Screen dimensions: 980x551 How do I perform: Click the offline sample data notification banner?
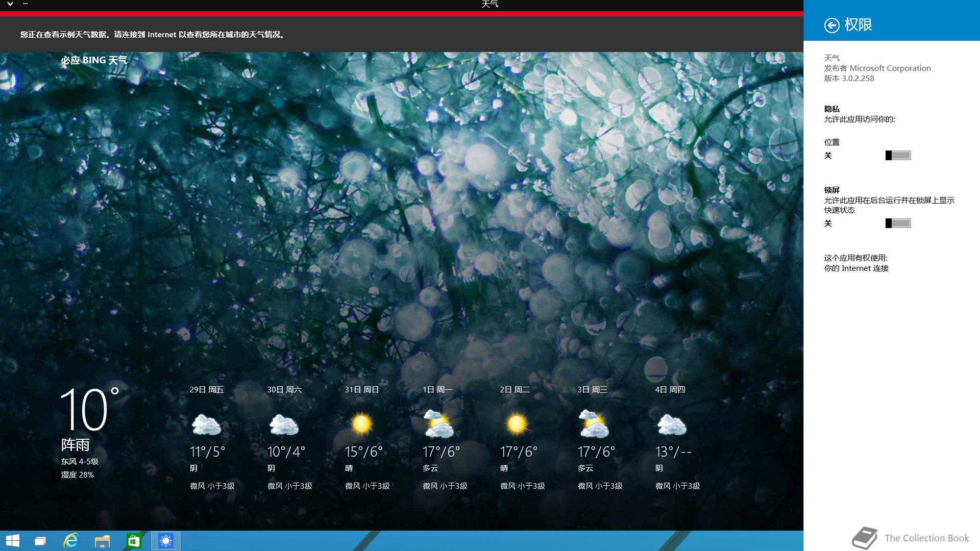pos(402,34)
